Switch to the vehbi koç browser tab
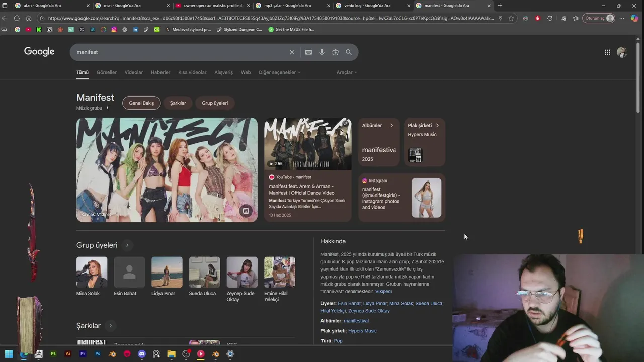 372,6
